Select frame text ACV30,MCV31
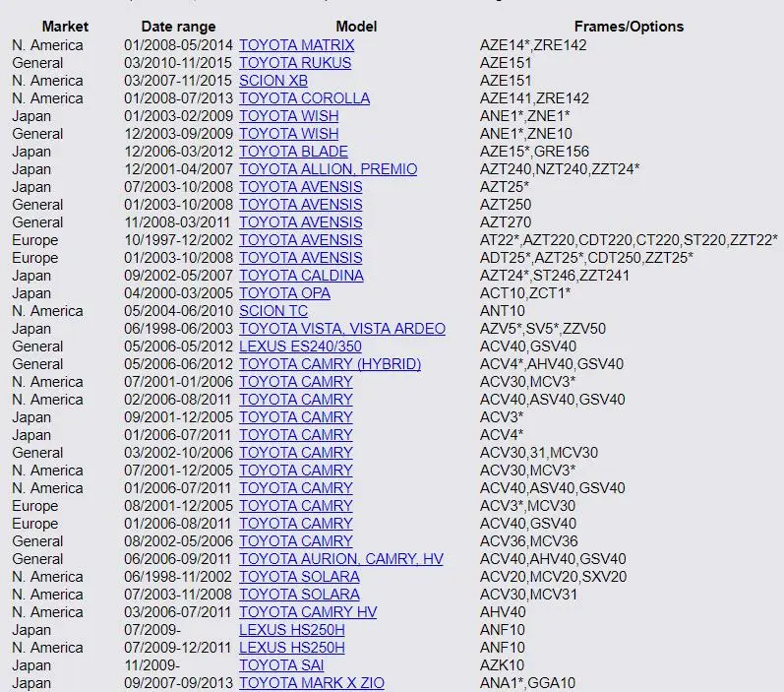Screen dimensions: 784x692 coord(528,595)
